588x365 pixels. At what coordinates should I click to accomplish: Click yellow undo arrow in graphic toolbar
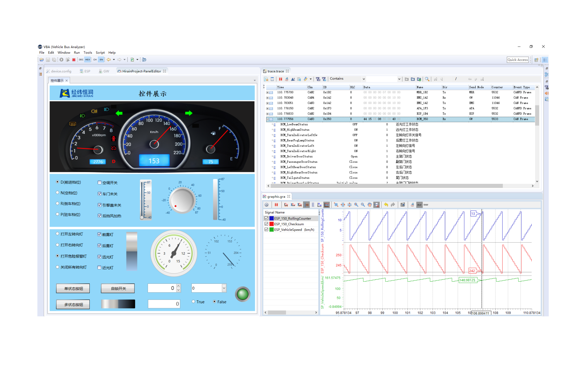386,205
